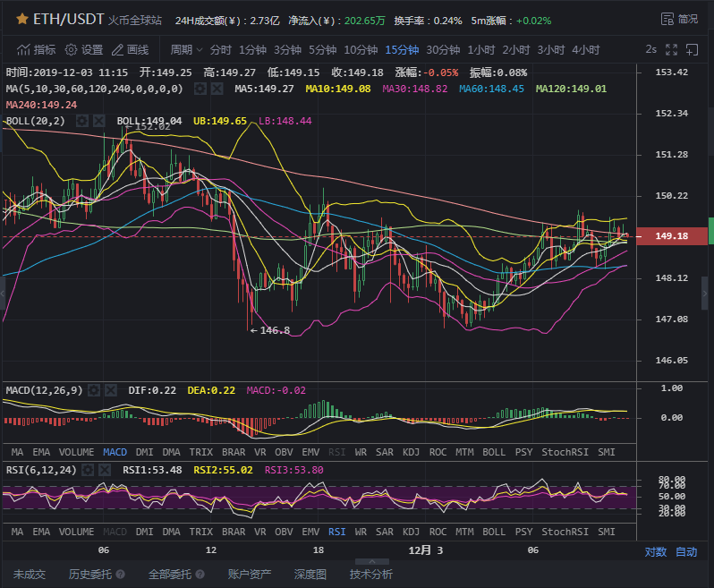Open the 深度图 depth chart

coord(310,575)
